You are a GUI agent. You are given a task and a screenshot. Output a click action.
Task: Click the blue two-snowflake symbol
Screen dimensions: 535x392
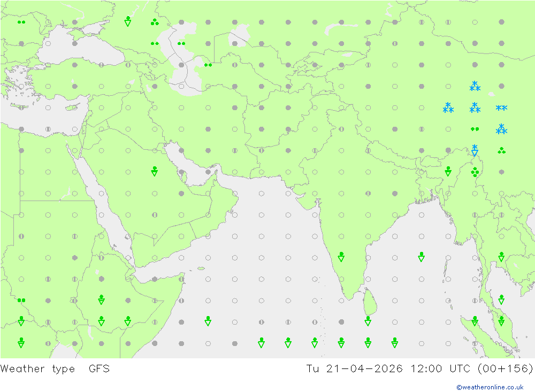click(501, 108)
